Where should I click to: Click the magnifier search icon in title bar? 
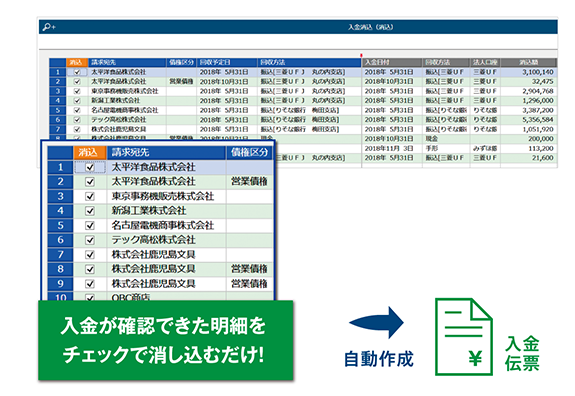49,27
